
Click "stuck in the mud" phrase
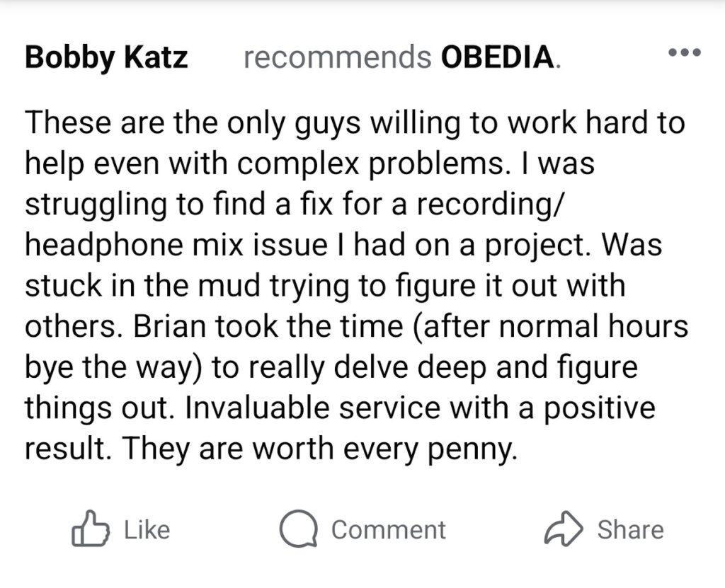[143, 285]
